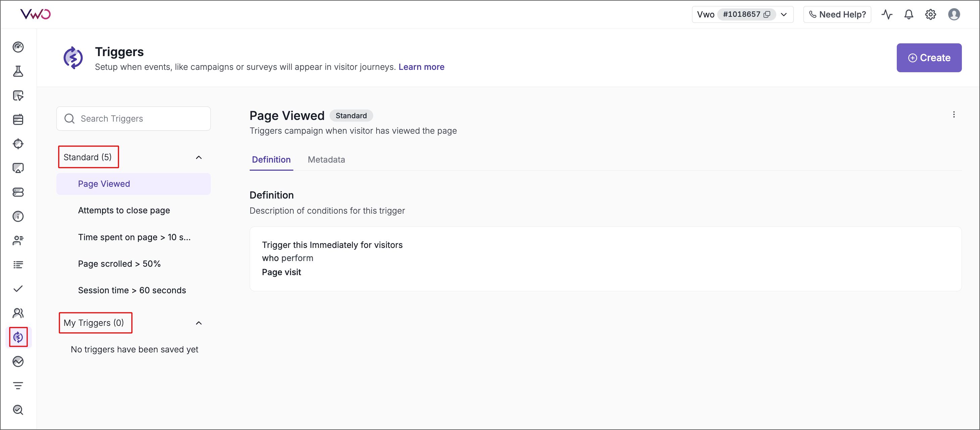The image size is (980, 430).
Task: Copy account ID #1018657
Action: pyautogui.click(x=767, y=14)
